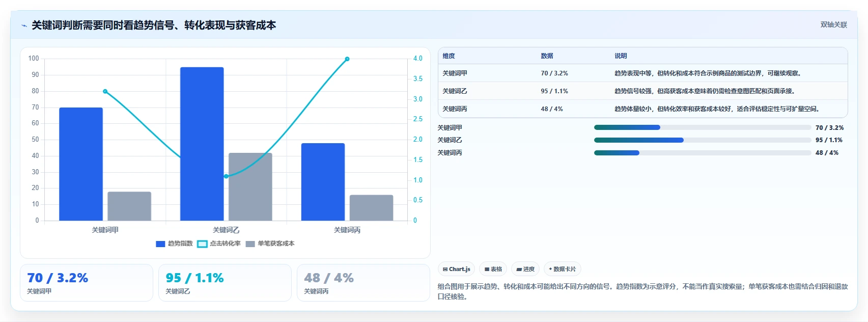The image size is (868, 322).
Task: Click the gray 关键词甲 cost bar
Action: coord(129,206)
